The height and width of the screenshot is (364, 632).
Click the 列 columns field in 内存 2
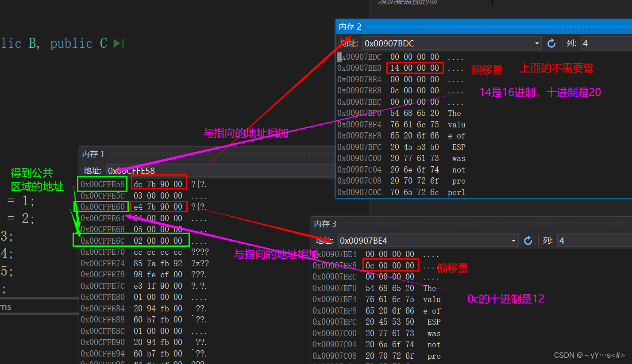point(606,43)
